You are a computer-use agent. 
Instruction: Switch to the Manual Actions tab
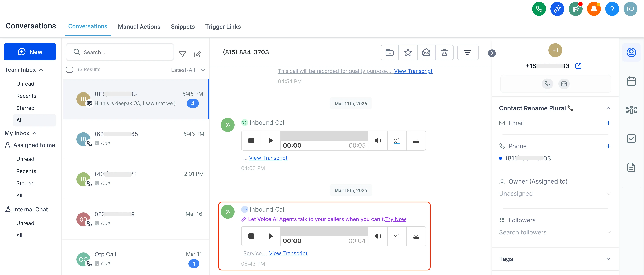pos(139,27)
